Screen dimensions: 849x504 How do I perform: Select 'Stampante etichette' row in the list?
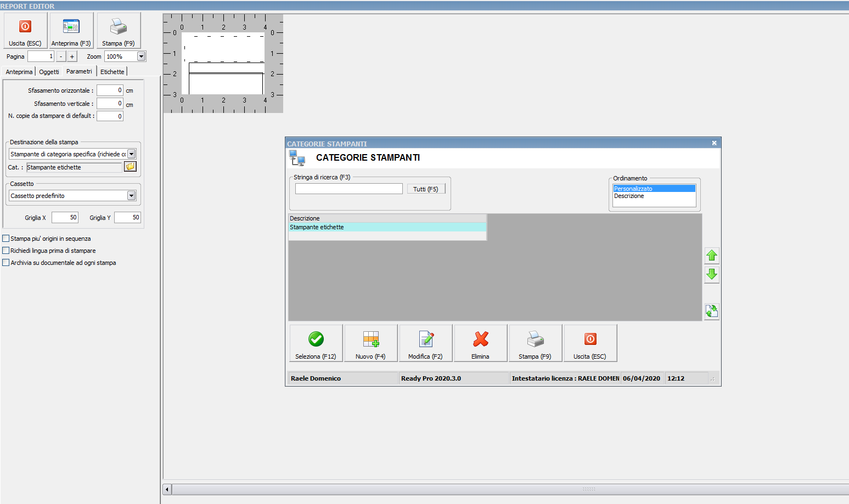click(387, 227)
